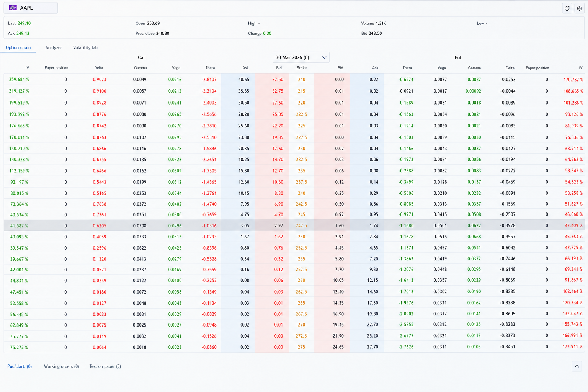Click call bid 8.30 at strike 240
Screen dimensions: 588x392
coord(279,193)
